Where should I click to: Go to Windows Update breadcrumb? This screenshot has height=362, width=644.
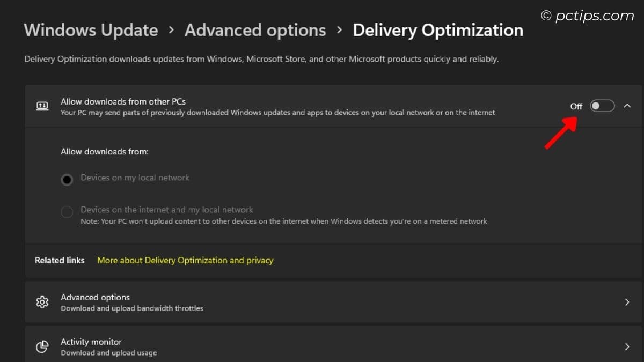91,30
